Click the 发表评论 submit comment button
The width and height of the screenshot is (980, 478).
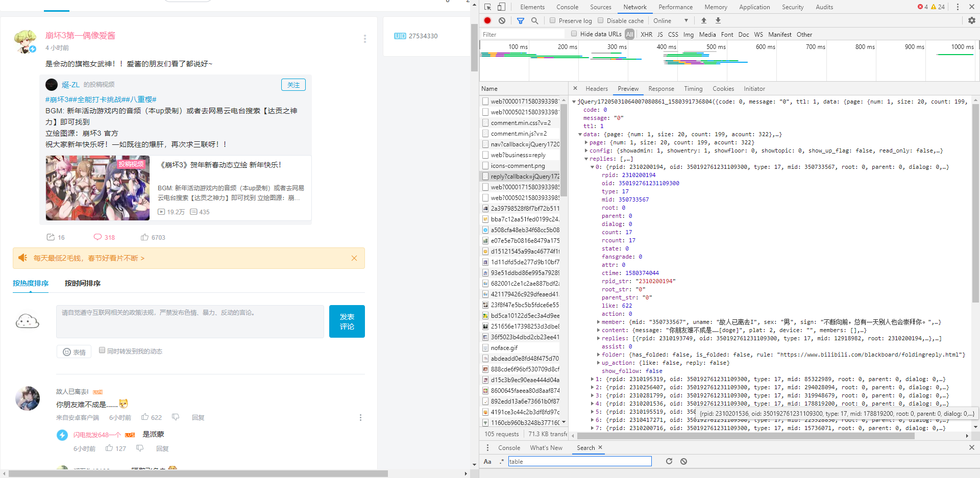347,321
